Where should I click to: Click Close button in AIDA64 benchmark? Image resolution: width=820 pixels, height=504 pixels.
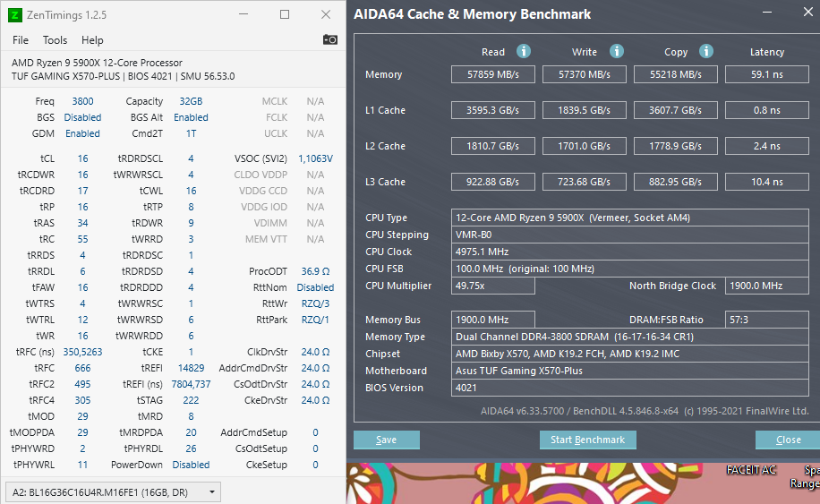[788, 440]
